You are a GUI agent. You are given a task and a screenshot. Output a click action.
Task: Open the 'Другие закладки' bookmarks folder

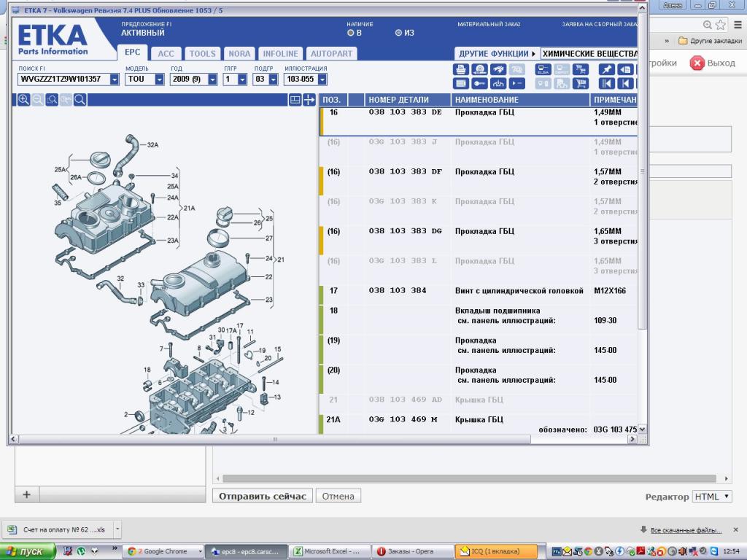point(711,41)
